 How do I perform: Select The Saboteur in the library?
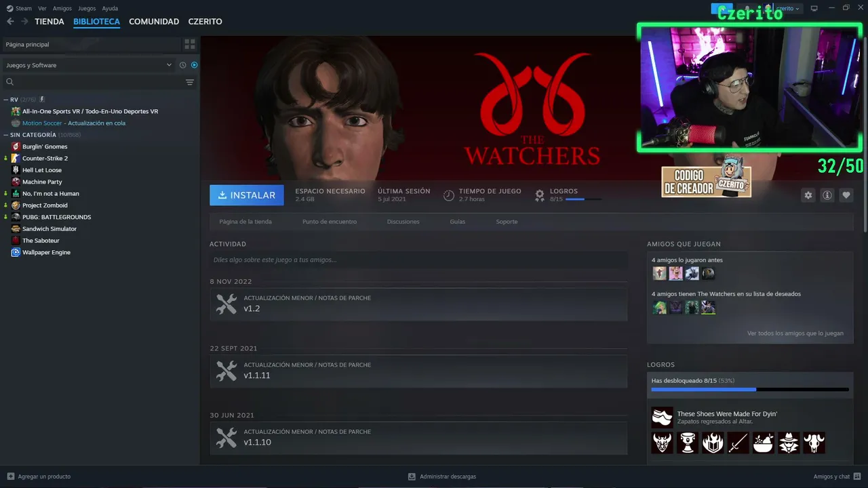pos(41,241)
